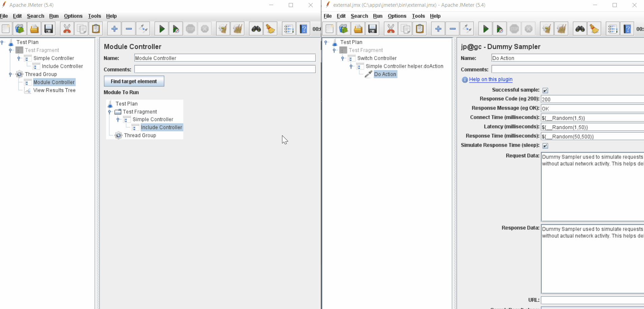Screen dimensions: 644x309
Task: Click the Open file icon in left JMeter window
Action: pos(34,29)
